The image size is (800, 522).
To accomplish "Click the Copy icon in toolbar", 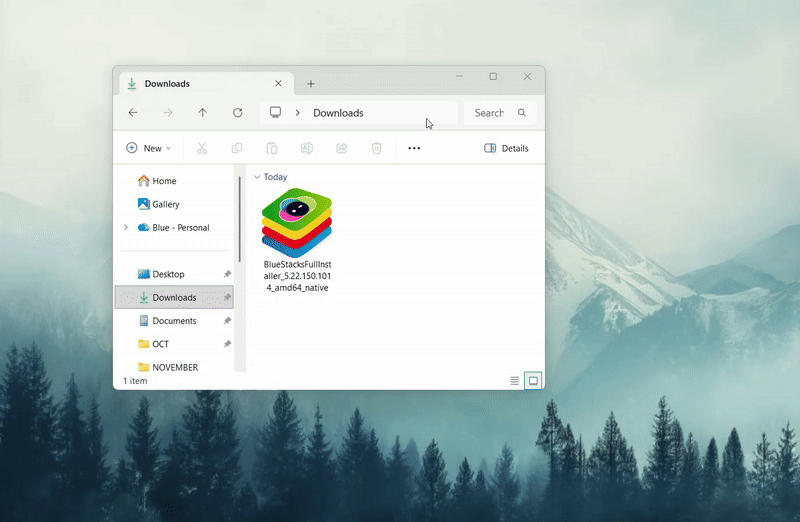I will pos(237,148).
